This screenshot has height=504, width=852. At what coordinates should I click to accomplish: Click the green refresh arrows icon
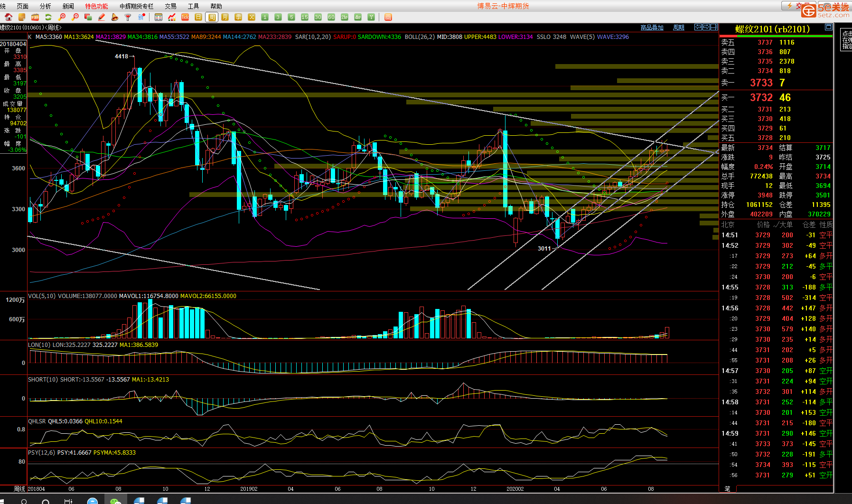[48, 17]
